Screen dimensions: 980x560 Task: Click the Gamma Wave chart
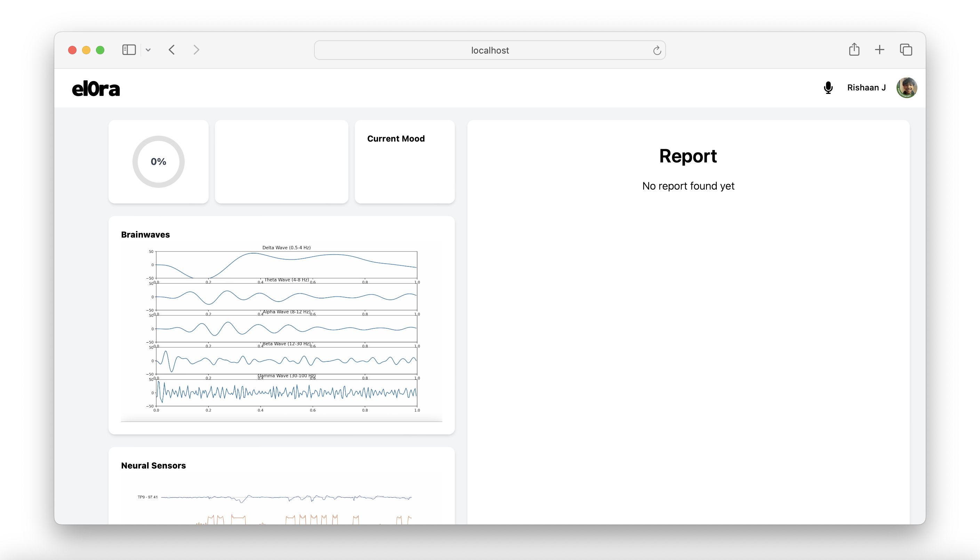tap(287, 393)
